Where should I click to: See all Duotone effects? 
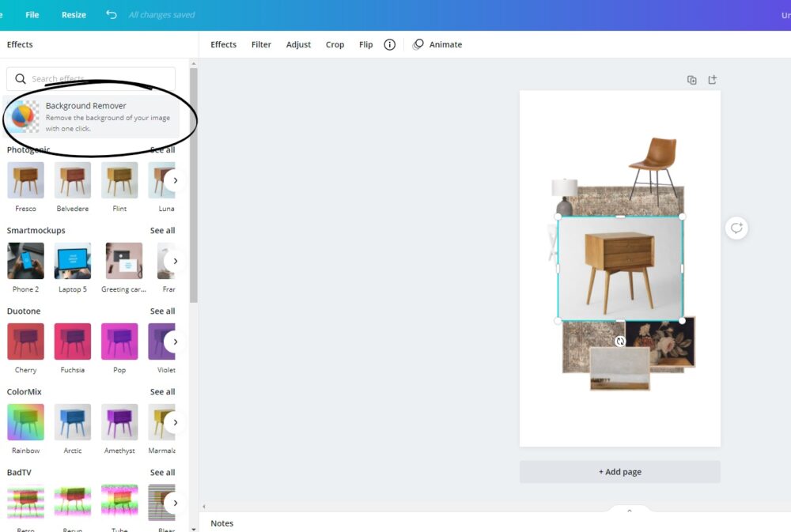pyautogui.click(x=162, y=311)
